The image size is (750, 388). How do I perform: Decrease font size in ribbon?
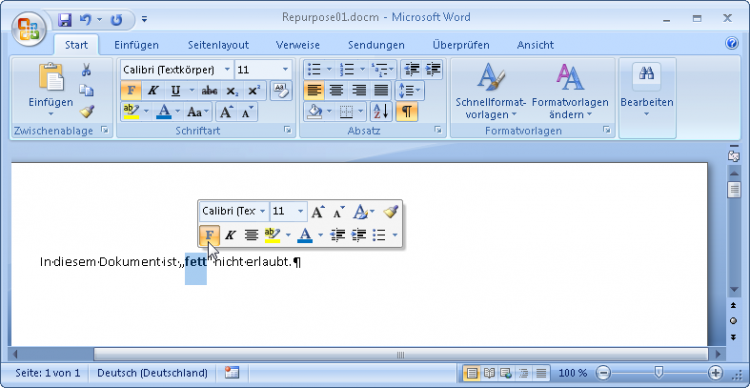(x=247, y=112)
